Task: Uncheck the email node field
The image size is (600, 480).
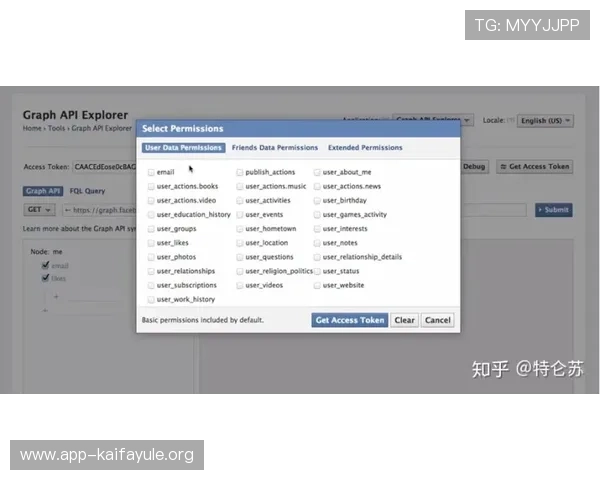Action: coord(46,265)
